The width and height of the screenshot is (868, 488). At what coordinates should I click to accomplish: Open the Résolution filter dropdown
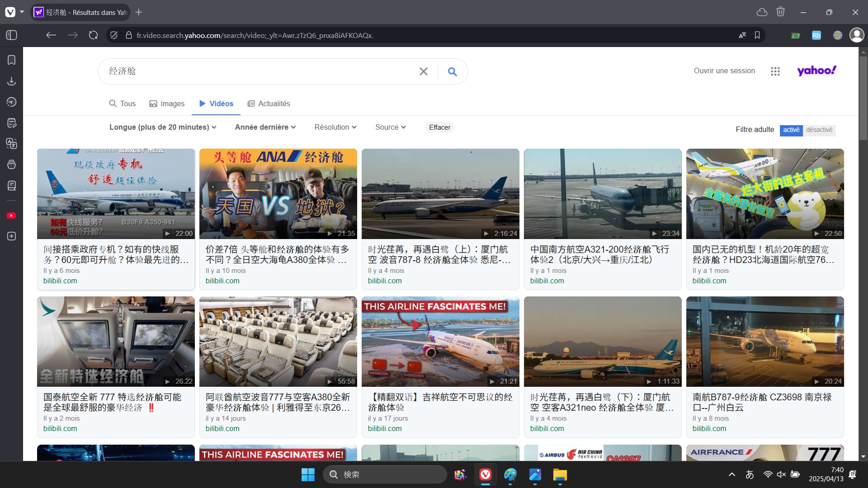(335, 127)
